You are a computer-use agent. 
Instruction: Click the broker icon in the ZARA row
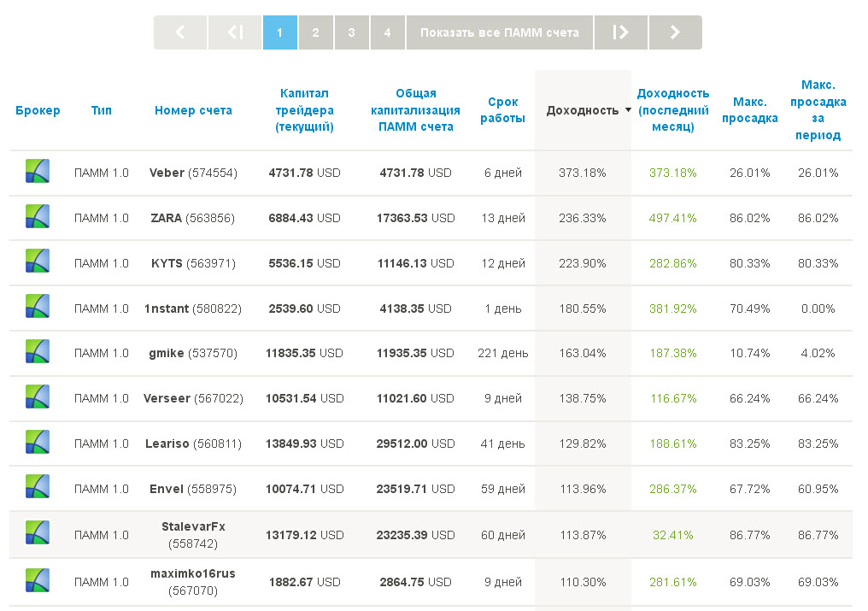point(37,217)
